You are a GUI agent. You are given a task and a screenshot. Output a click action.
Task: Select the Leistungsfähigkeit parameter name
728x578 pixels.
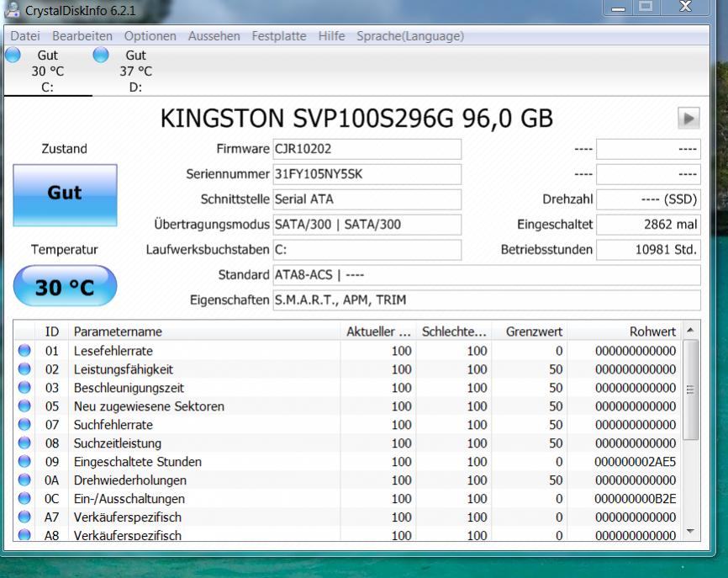point(124,369)
